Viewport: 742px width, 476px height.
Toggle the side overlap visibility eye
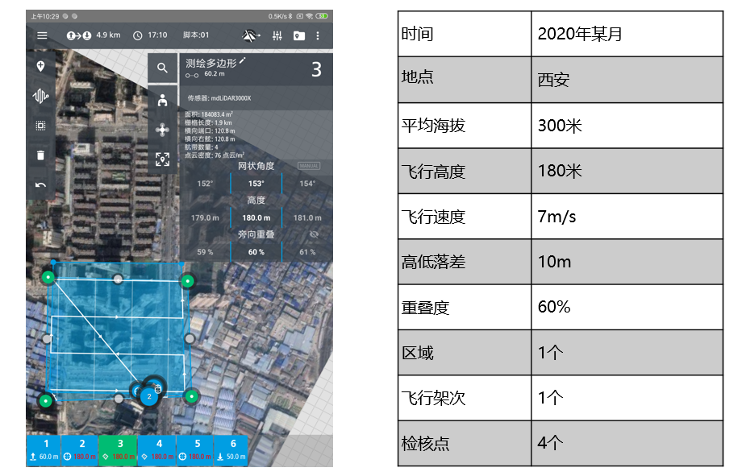pyautogui.click(x=312, y=232)
